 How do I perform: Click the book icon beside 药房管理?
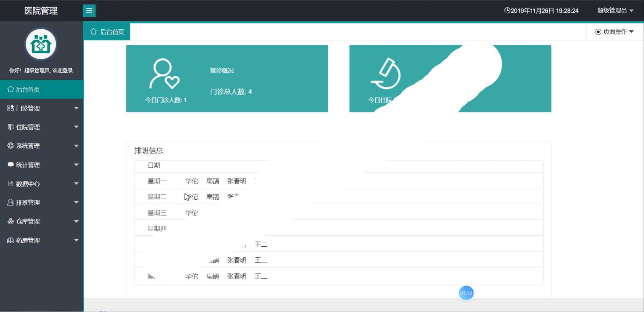click(x=11, y=240)
